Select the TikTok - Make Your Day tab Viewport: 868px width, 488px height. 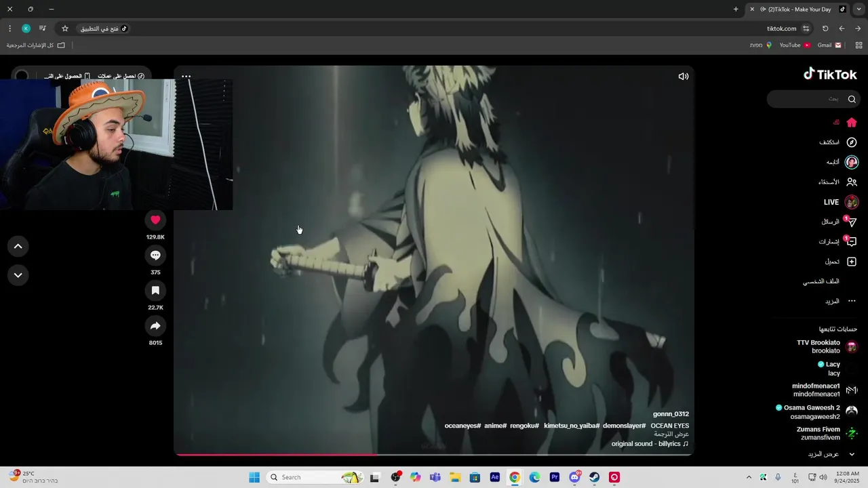pyautogui.click(x=797, y=9)
